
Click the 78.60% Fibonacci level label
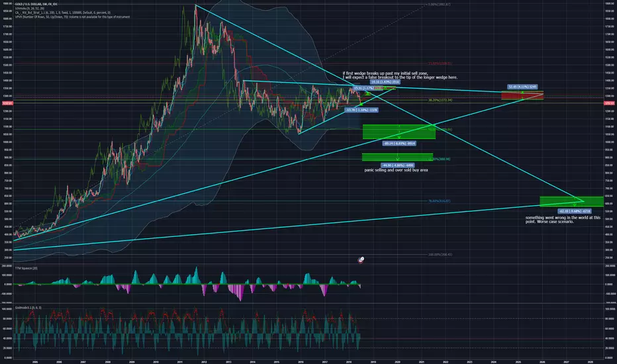click(439, 201)
